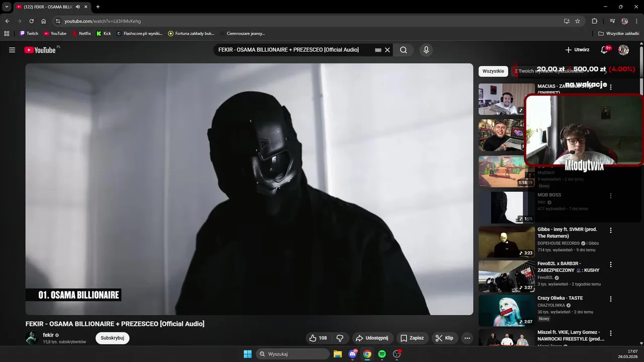Open the Flashscore.pl bookmark
The height and width of the screenshot is (362, 644).
[139, 34]
